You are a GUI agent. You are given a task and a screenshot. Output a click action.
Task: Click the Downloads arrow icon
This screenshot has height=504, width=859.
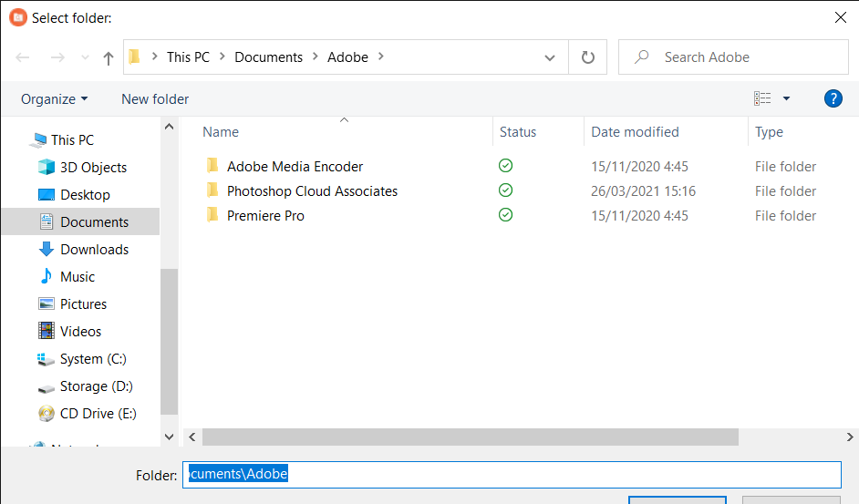pyautogui.click(x=47, y=249)
